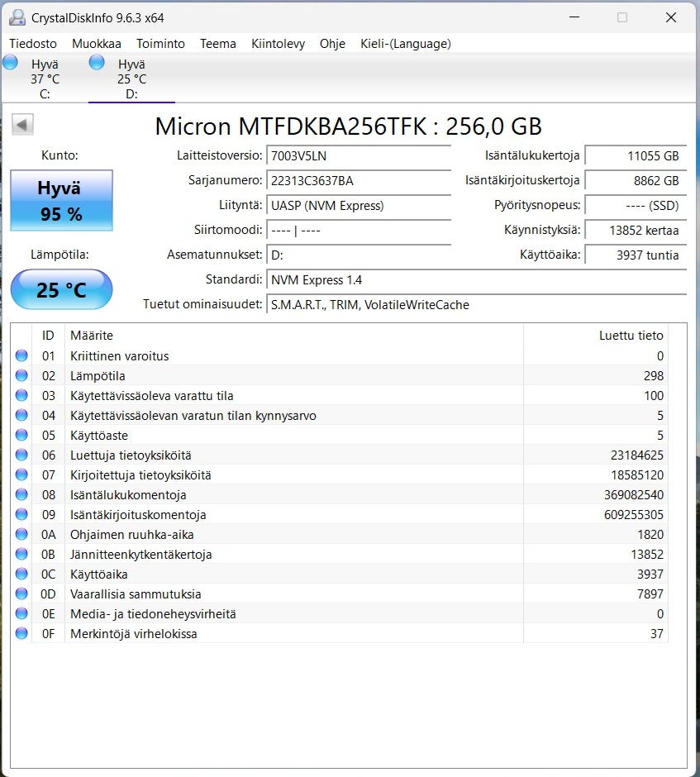This screenshot has height=777, width=700.
Task: Click status orb for Luettuja tietoyksiköitä row
Action: click(21, 455)
